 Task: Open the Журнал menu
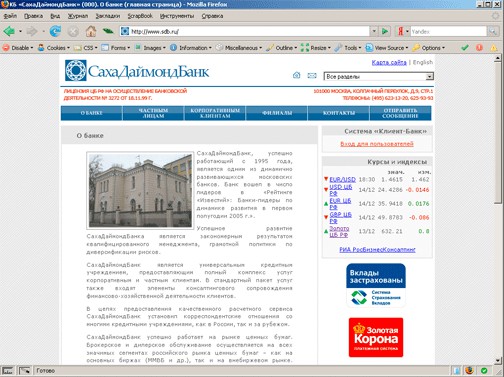pyautogui.click(x=78, y=16)
